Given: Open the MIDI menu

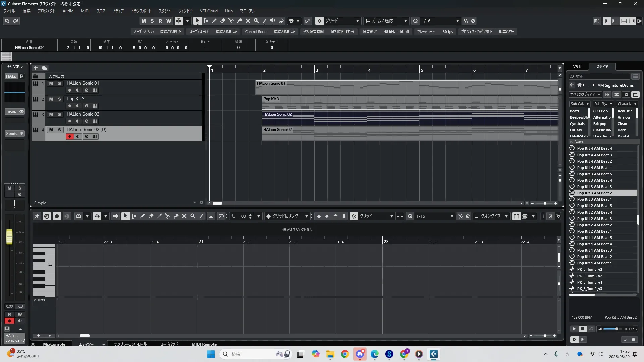Looking at the screenshot, I should pos(85,11).
